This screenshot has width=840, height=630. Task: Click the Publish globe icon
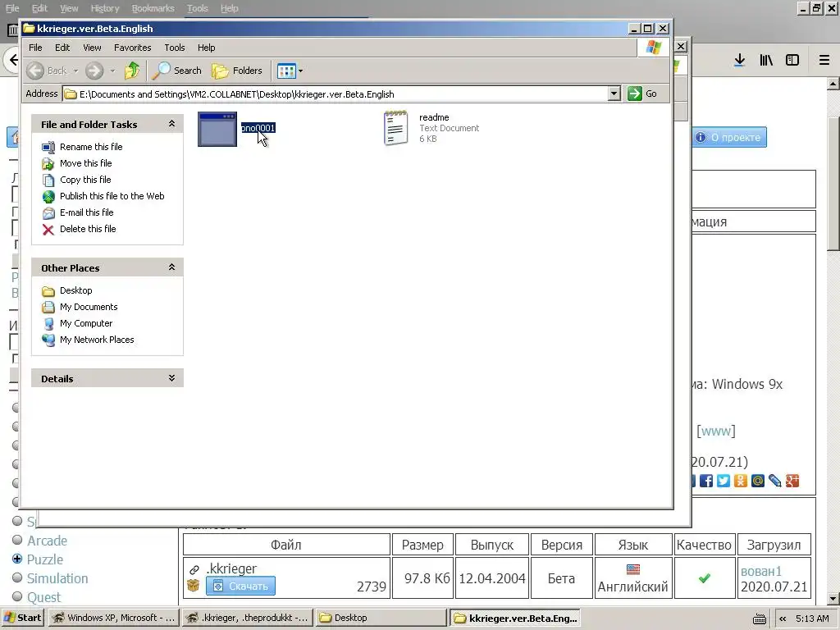click(48, 197)
